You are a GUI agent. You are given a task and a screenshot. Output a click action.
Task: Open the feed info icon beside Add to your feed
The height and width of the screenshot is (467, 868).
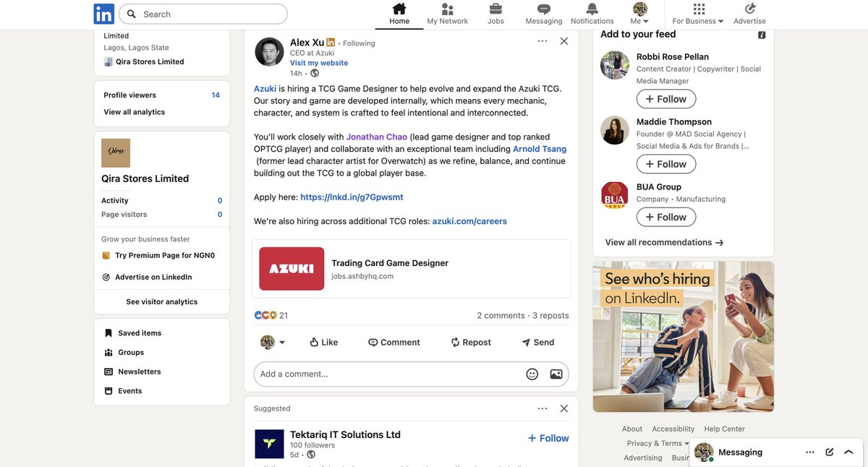point(762,35)
